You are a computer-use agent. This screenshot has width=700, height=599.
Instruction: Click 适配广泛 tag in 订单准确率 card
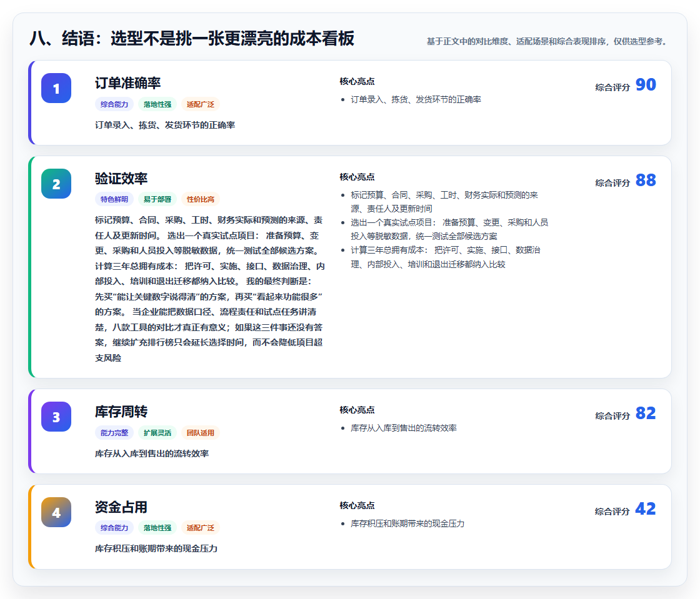coord(201,104)
